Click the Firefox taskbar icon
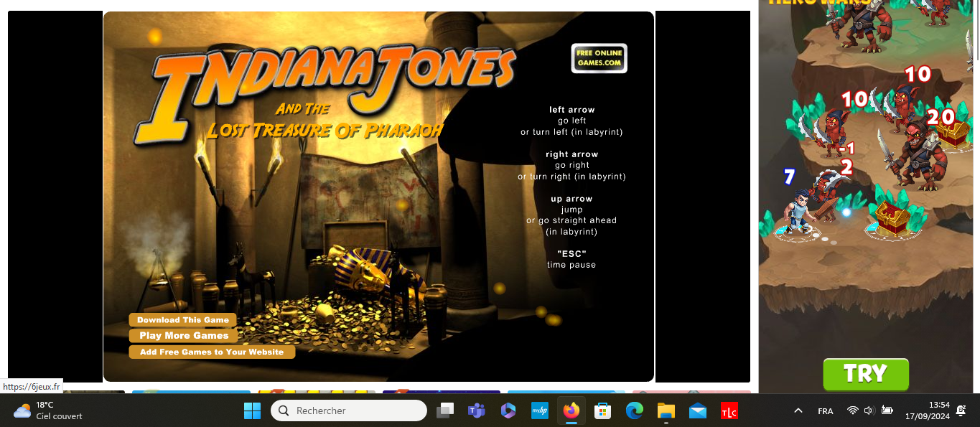 (x=571, y=410)
